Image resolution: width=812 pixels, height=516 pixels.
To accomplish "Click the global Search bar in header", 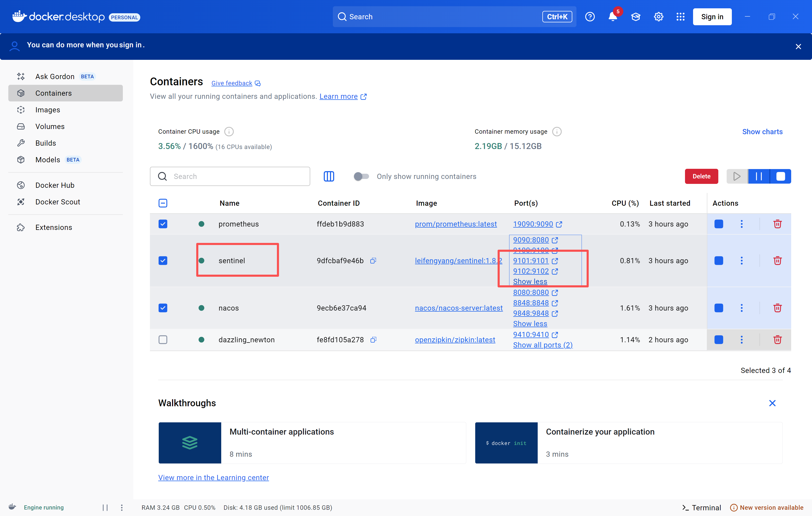I will tap(454, 16).
